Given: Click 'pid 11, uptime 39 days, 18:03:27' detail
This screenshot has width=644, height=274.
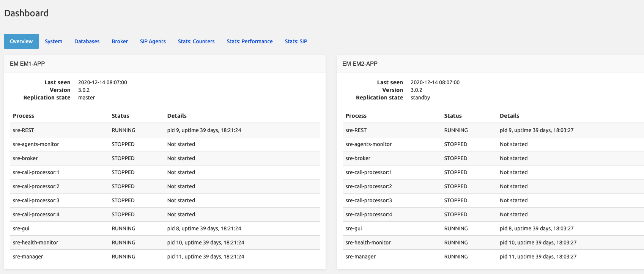Looking at the screenshot, I should (x=538, y=257).
